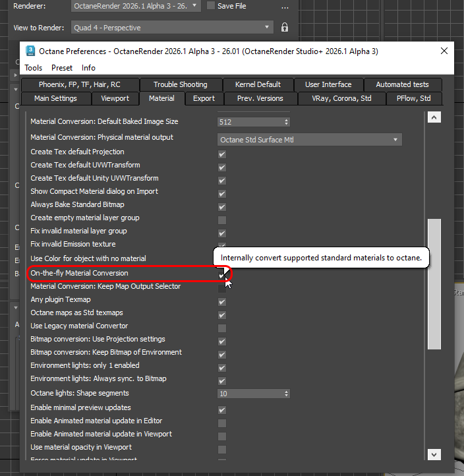Enable Animated material update in Viewport checkbox
Screen dimensions: 464x476
point(222,436)
